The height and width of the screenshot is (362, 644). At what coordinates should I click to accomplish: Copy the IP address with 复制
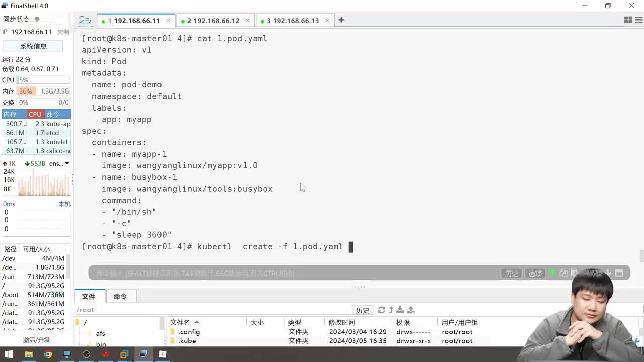(63, 32)
